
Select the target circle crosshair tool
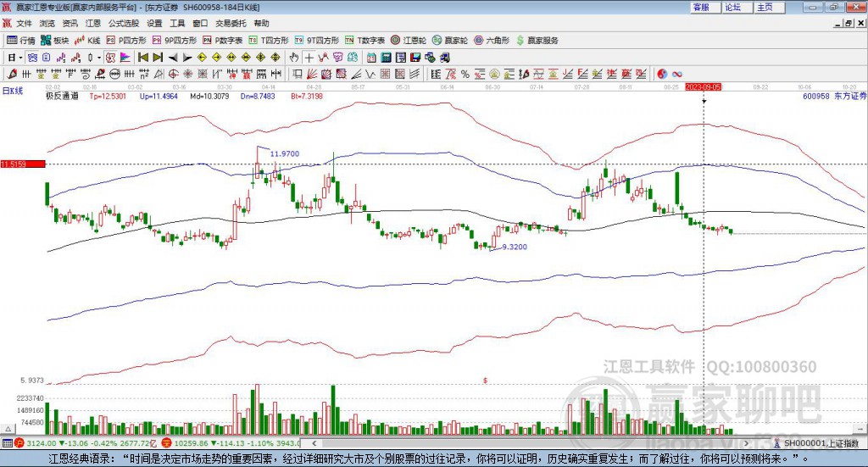(173, 74)
